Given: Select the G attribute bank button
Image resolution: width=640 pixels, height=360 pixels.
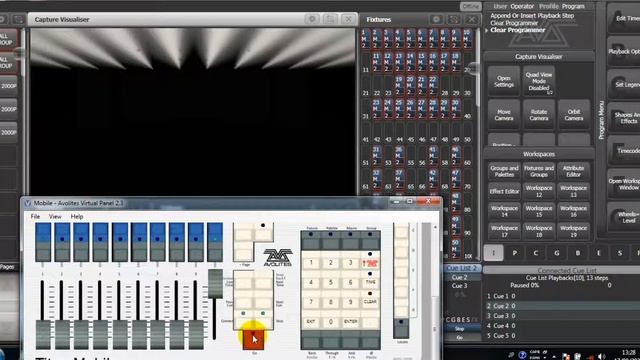Looking at the screenshot, I should pyautogui.click(x=557, y=253).
